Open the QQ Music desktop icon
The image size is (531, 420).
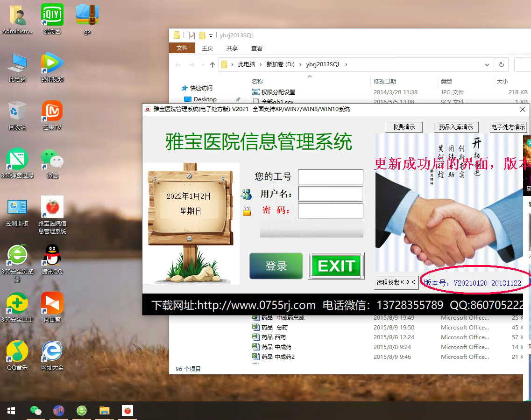coord(17,352)
